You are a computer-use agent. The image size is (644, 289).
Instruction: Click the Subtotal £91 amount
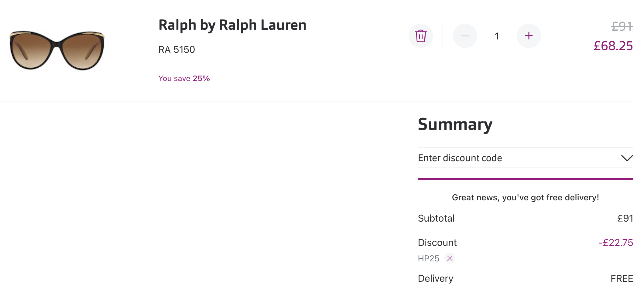pyautogui.click(x=625, y=218)
